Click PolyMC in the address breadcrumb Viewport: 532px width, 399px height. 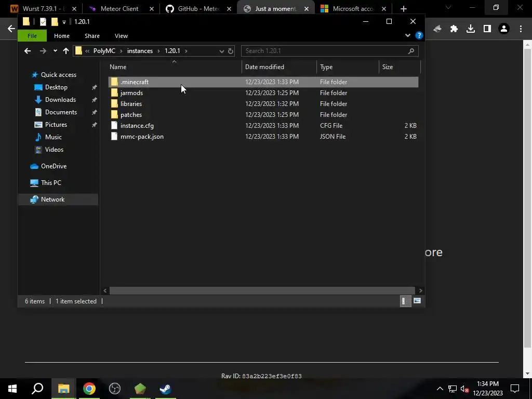[104, 51]
